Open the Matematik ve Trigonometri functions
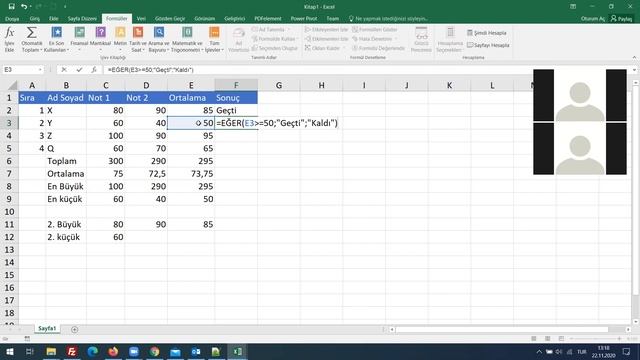The width and height of the screenshot is (640, 360). [187, 40]
